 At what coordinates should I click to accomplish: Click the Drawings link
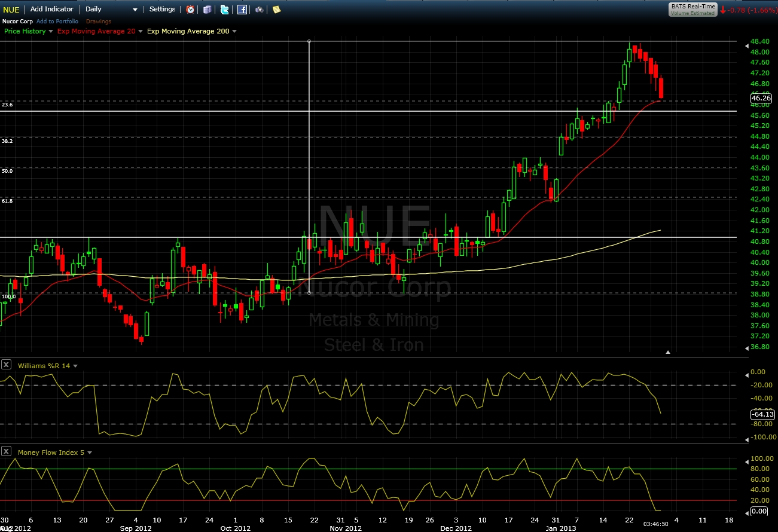click(99, 22)
